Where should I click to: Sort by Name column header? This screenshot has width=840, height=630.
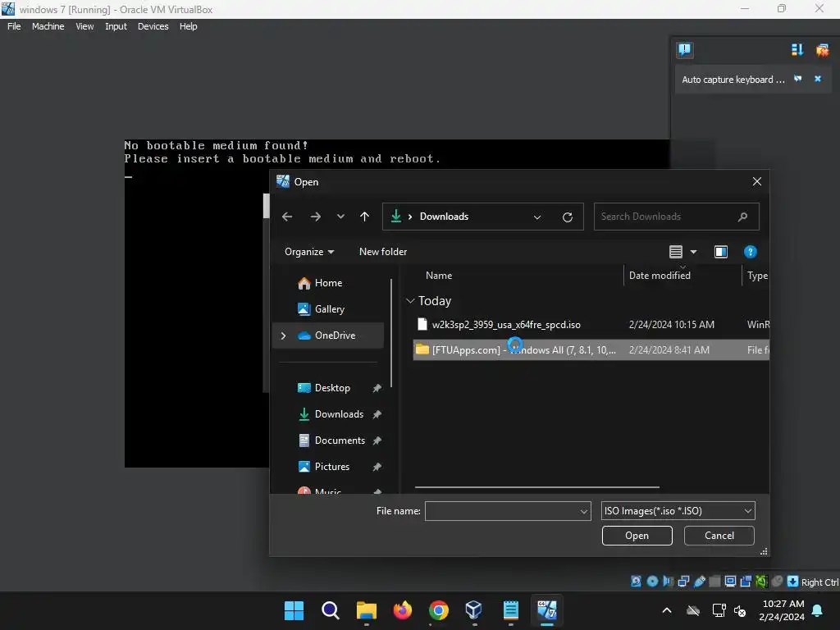[x=439, y=276]
